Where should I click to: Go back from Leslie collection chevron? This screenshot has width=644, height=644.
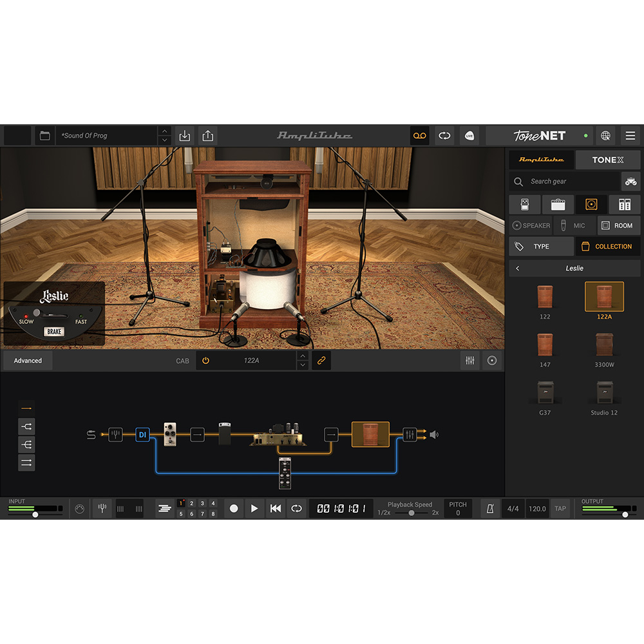point(518,268)
